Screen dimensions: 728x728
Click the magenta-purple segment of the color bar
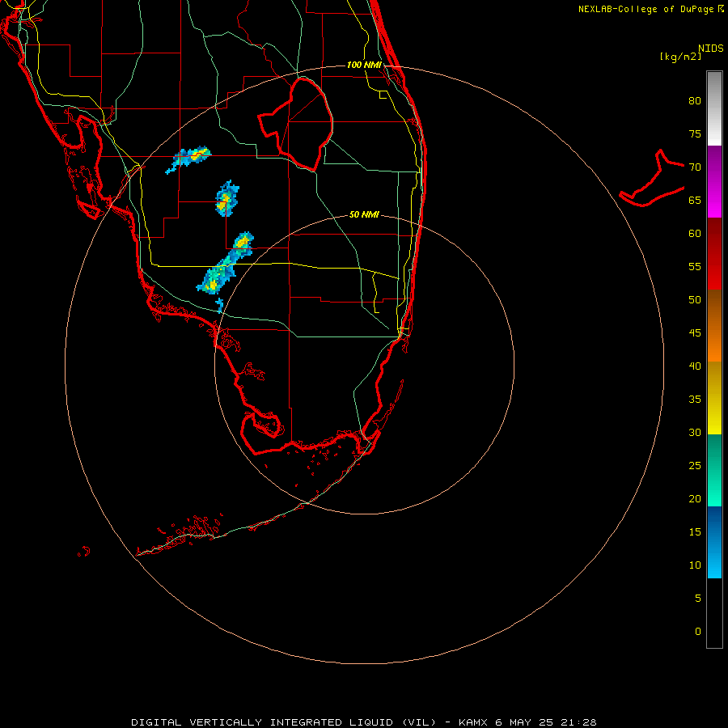click(x=714, y=181)
